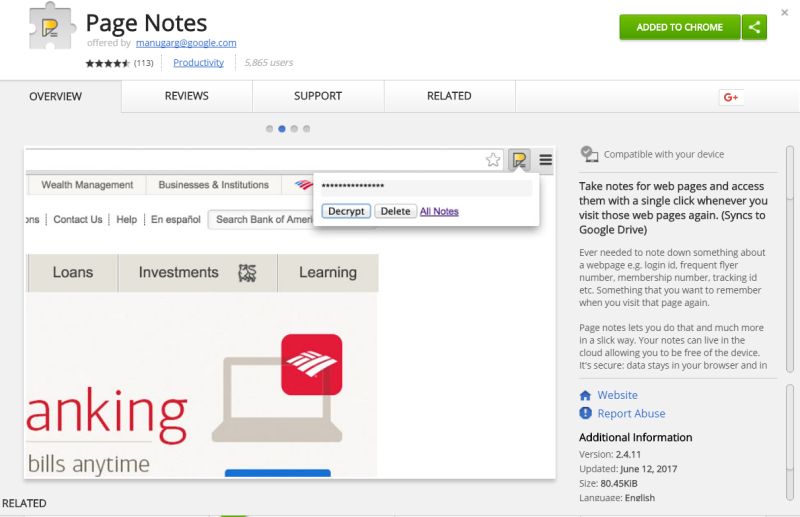Click the green share icon button

[x=754, y=27]
